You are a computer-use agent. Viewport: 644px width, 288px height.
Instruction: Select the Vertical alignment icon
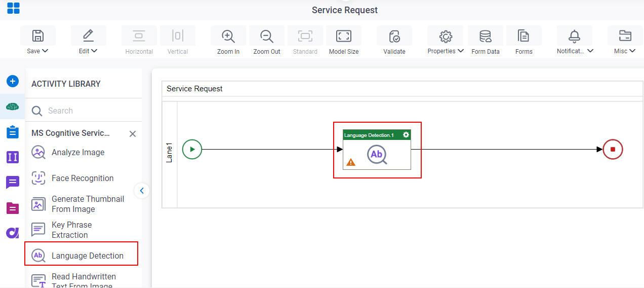point(178,35)
